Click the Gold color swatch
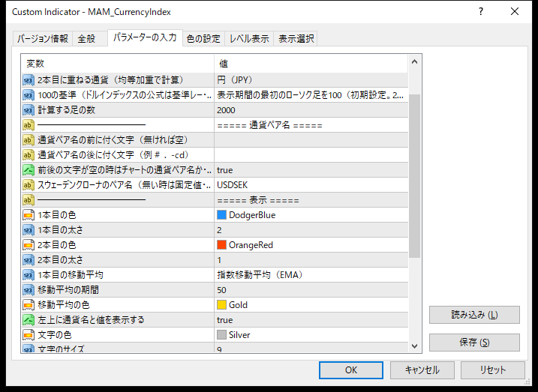 (x=221, y=304)
